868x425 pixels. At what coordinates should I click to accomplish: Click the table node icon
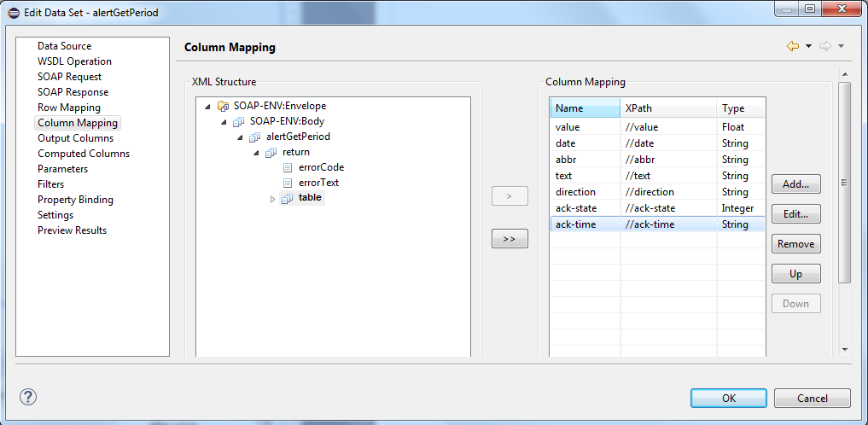pos(288,199)
